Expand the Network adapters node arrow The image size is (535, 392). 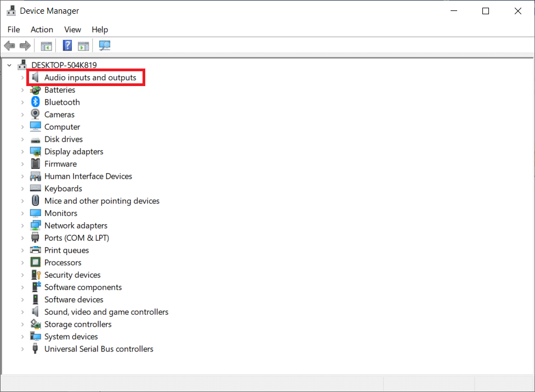[x=22, y=226]
